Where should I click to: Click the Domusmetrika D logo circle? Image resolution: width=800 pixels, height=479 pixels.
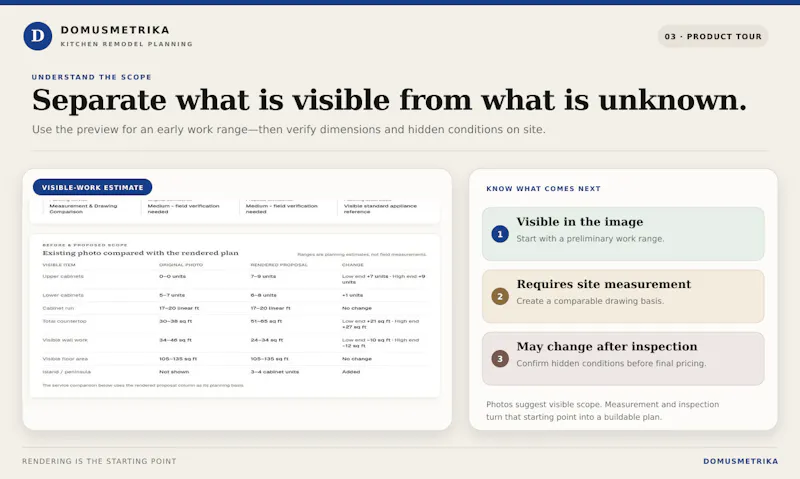38,36
